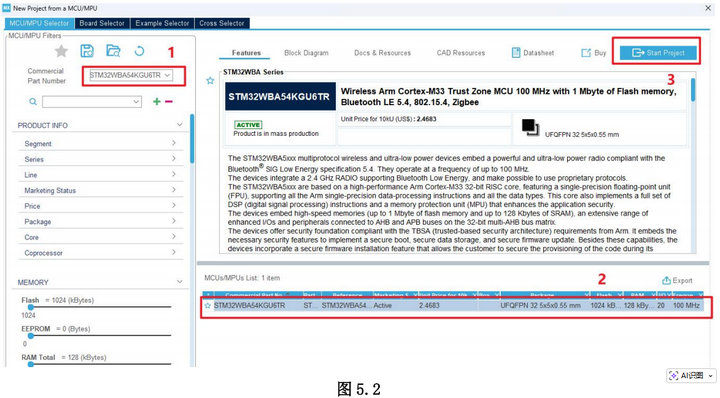
Task: Click the STM32CubeMX title bar logo
Action: point(6,8)
